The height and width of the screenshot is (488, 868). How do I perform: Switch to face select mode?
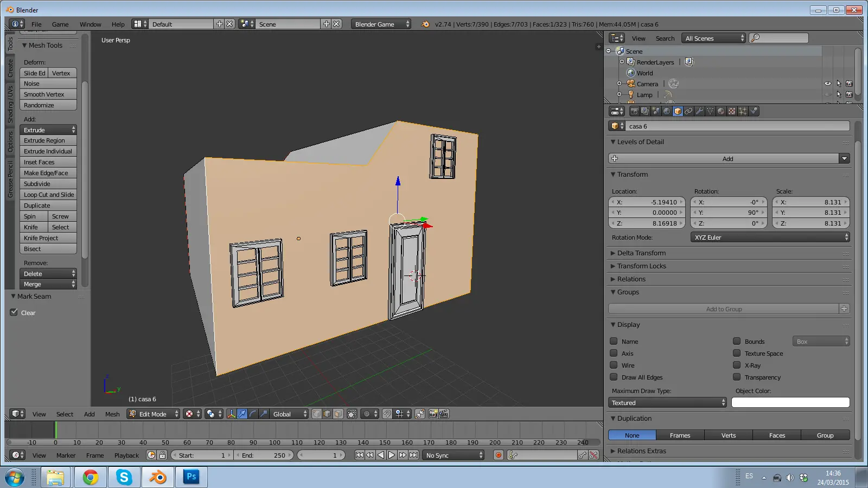pyautogui.click(x=338, y=414)
